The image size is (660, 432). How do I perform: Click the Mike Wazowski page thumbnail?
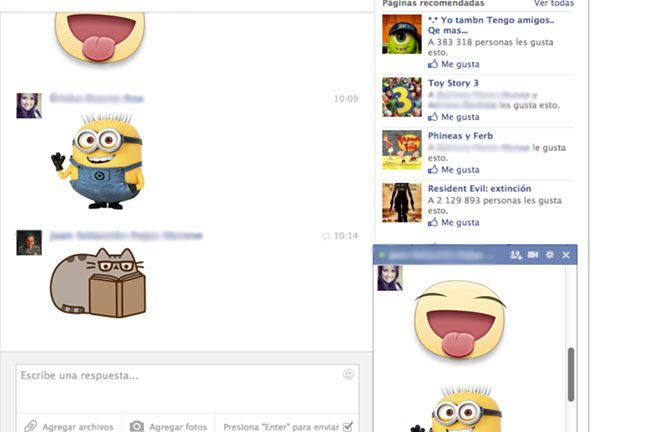[x=402, y=34]
